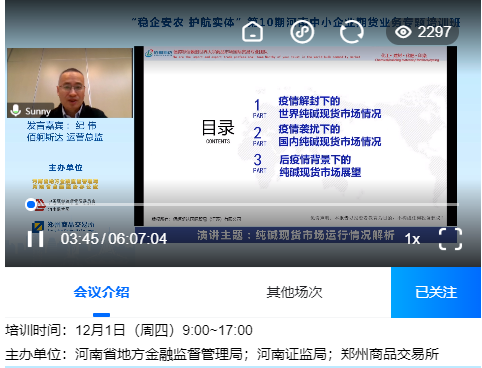Click the 培训时间 12月1日 schedule line
The image size is (482, 368).
pos(129,330)
